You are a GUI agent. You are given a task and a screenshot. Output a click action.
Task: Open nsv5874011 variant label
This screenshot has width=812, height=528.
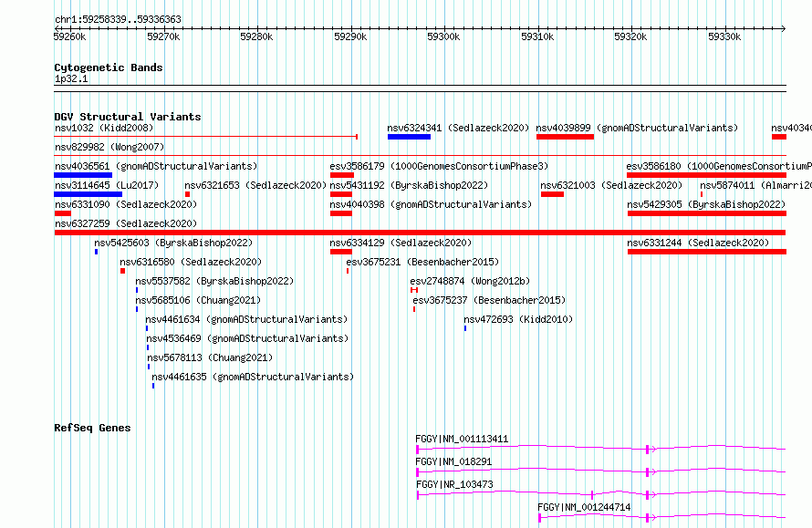756,185
